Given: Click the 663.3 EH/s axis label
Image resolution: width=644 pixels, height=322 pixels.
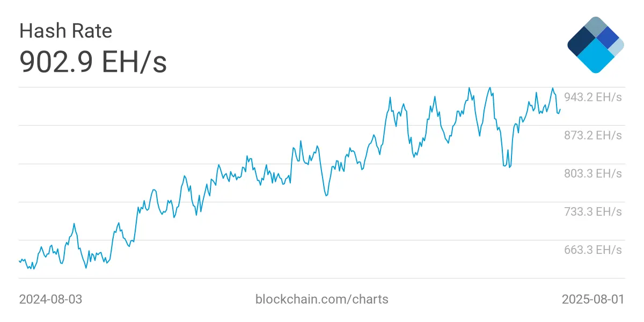Looking at the screenshot, I should [592, 250].
